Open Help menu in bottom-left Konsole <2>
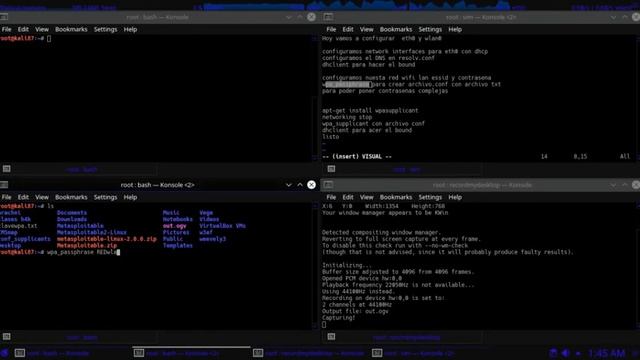The width and height of the screenshot is (640, 360). pyautogui.click(x=130, y=197)
